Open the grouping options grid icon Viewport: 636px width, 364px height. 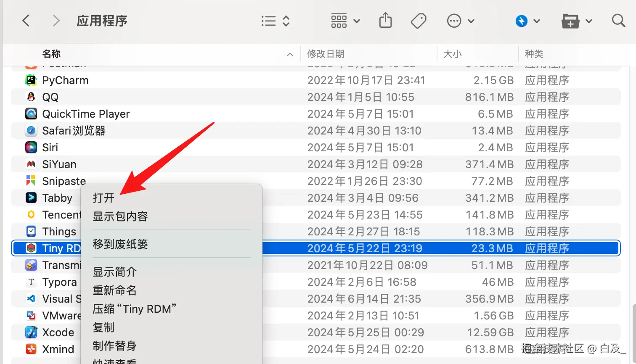tap(339, 21)
